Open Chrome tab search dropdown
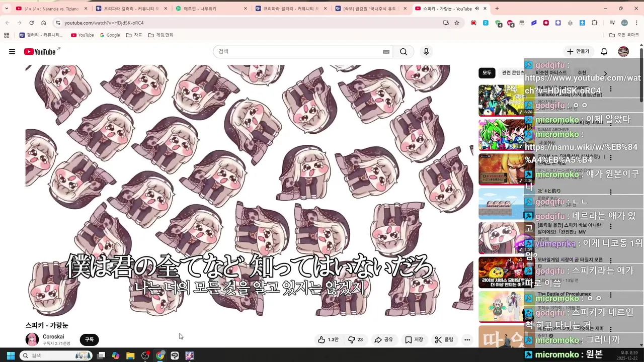 tap(7, 9)
